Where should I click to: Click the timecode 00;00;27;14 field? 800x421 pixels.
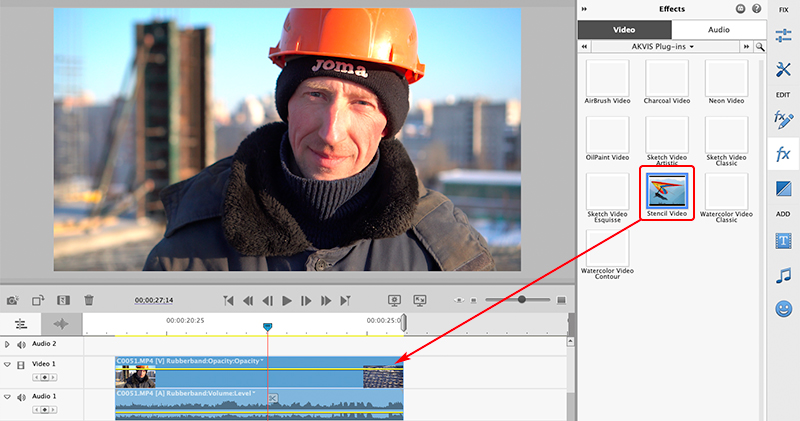(154, 300)
